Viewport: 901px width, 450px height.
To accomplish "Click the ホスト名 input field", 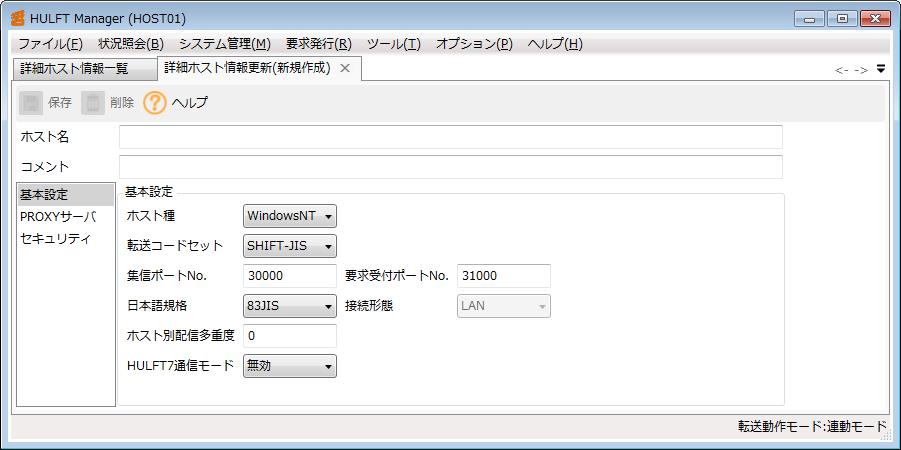I will click(450, 137).
